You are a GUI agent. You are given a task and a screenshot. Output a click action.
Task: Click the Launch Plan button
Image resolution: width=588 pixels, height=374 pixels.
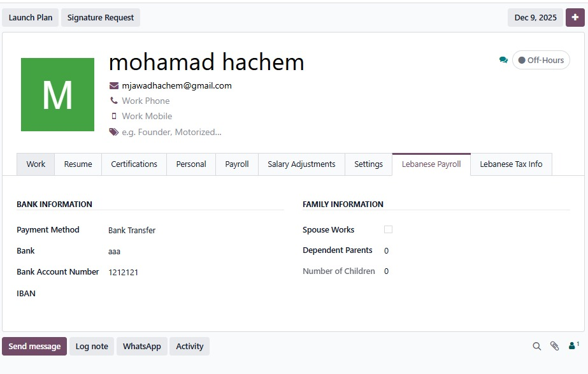[x=31, y=17]
